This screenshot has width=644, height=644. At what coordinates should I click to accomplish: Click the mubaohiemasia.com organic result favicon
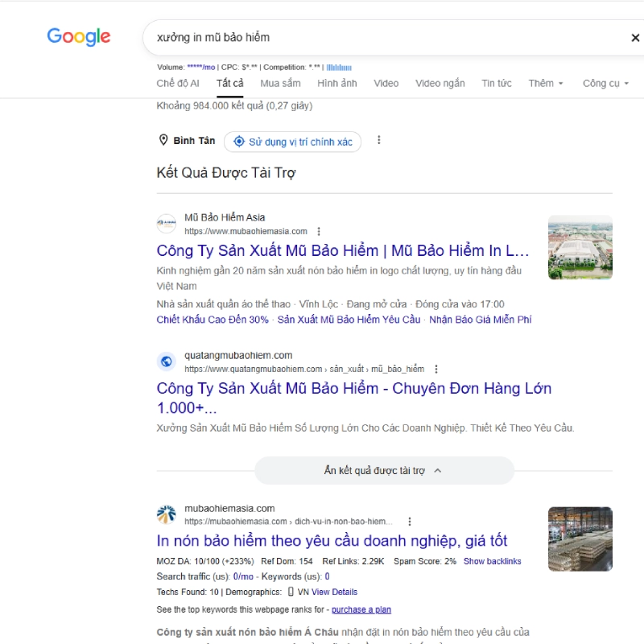167,514
